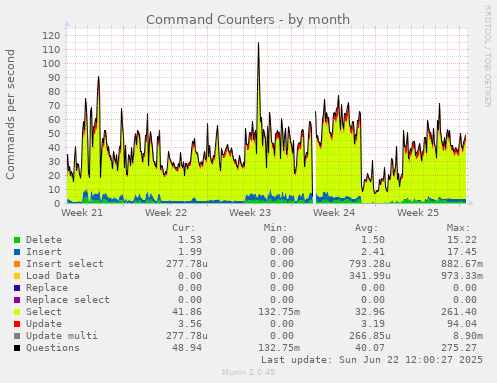Screen dimensions: 497x383
Task: Click the 'Avg:' column header
Action: pos(367,228)
